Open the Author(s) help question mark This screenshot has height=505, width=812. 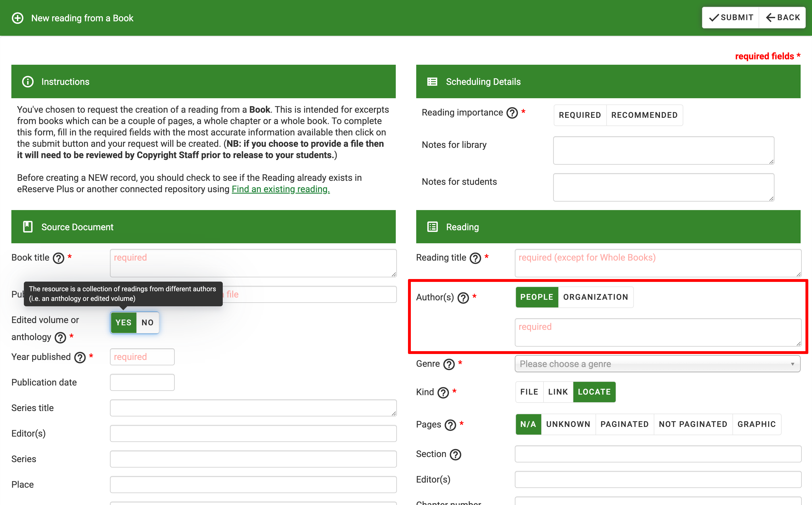(x=463, y=297)
